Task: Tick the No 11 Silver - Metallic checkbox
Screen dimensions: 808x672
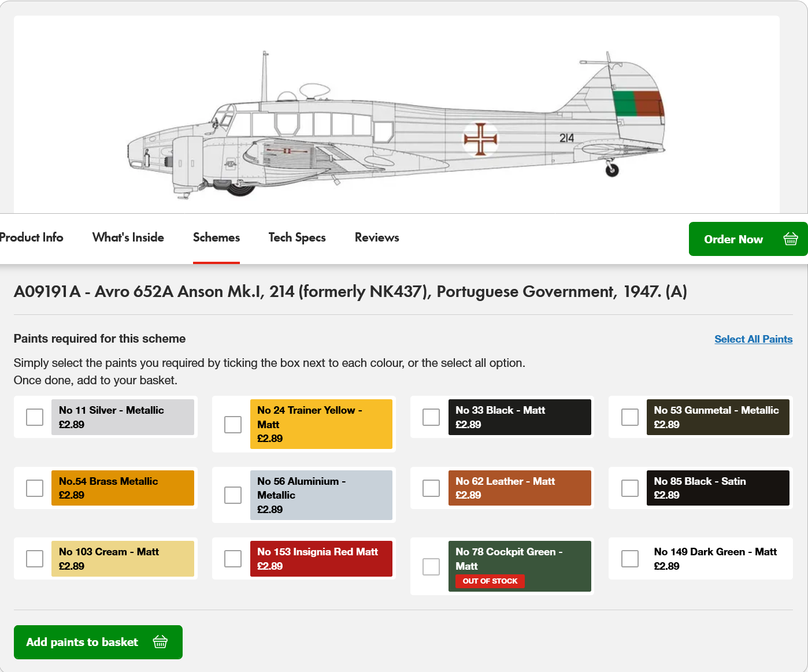Action: click(35, 417)
